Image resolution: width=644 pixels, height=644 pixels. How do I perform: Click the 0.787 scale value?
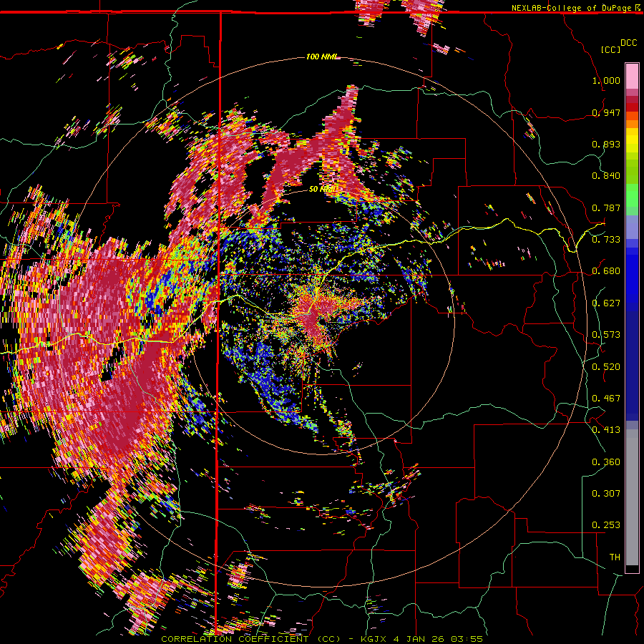tap(606, 208)
